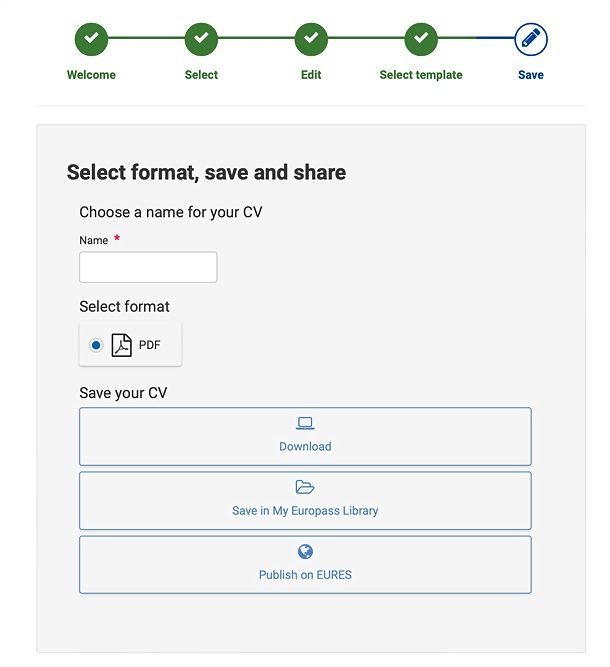Go to the Select step checkmark circle

tap(201, 39)
